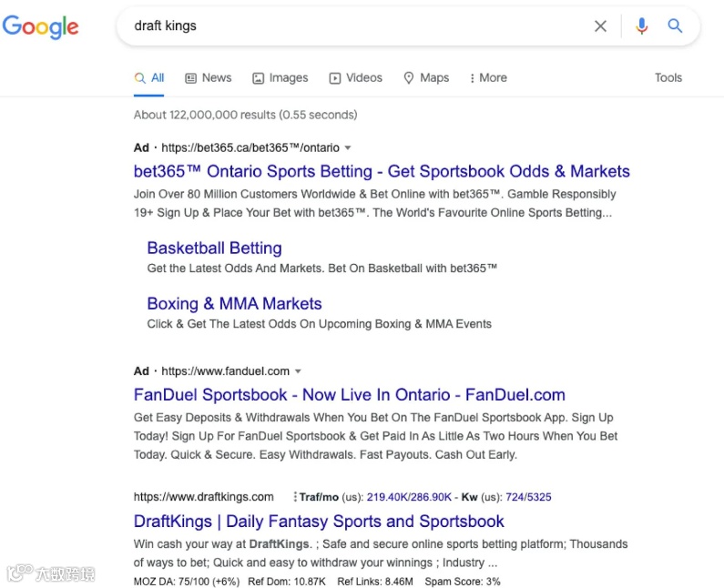724x588 pixels.
Task: Expand the fanduel.com ad dropdown arrow
Action: click(299, 371)
